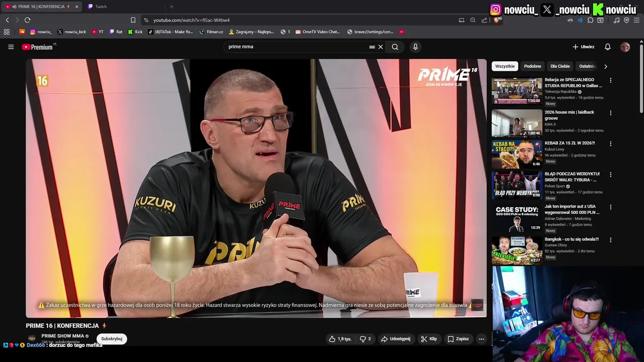Open nowciu_ Instagram bookmark
This screenshot has height=362, width=644.
click(41, 32)
